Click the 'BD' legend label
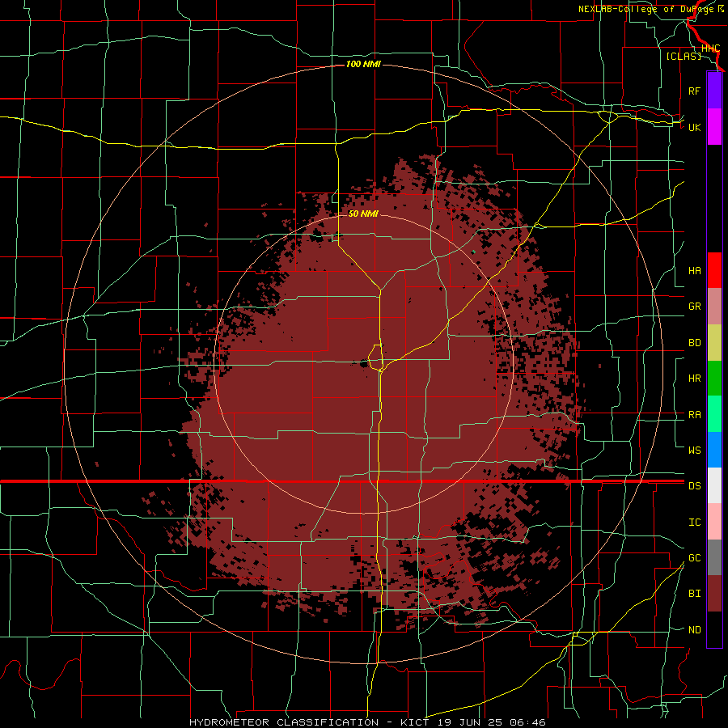The width and height of the screenshot is (728, 728). (x=694, y=343)
